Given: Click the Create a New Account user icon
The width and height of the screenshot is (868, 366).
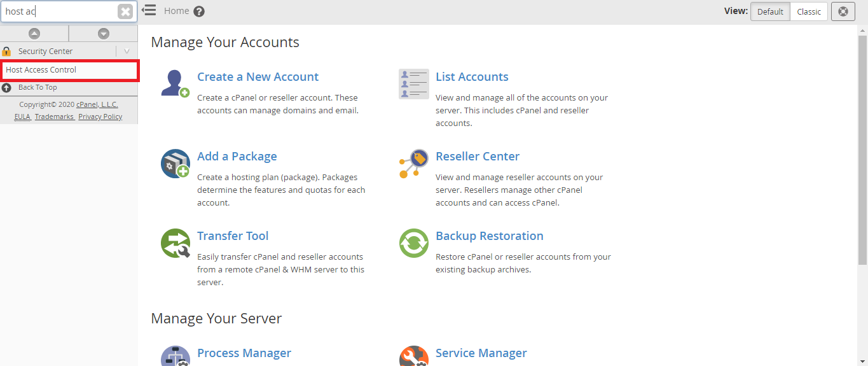Looking at the screenshot, I should (x=175, y=84).
